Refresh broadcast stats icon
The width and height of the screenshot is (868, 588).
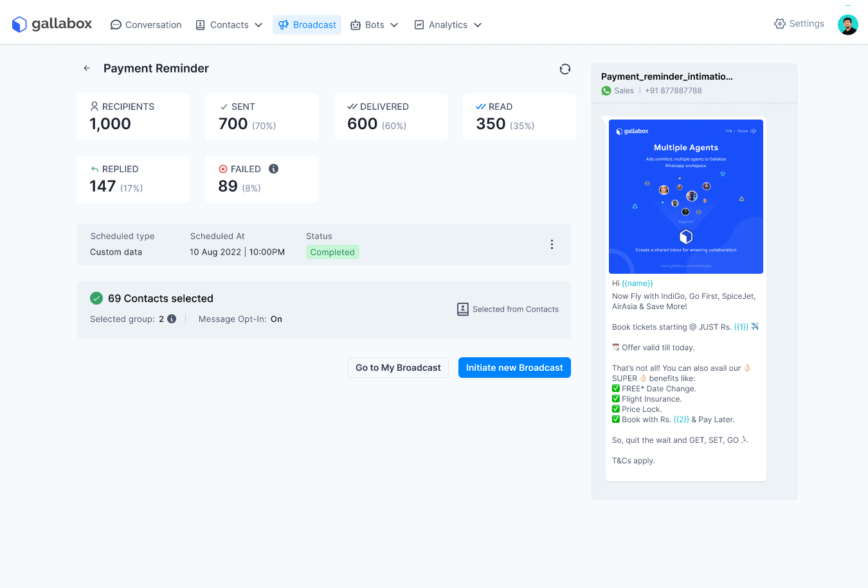565,69
